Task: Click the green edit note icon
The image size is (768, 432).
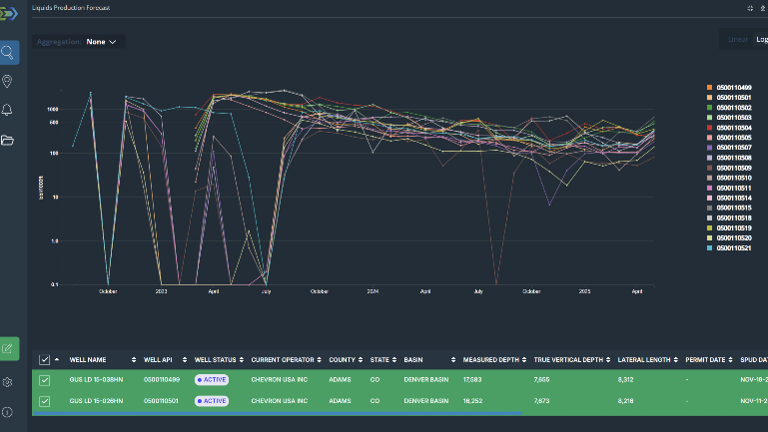Action: 9,349
